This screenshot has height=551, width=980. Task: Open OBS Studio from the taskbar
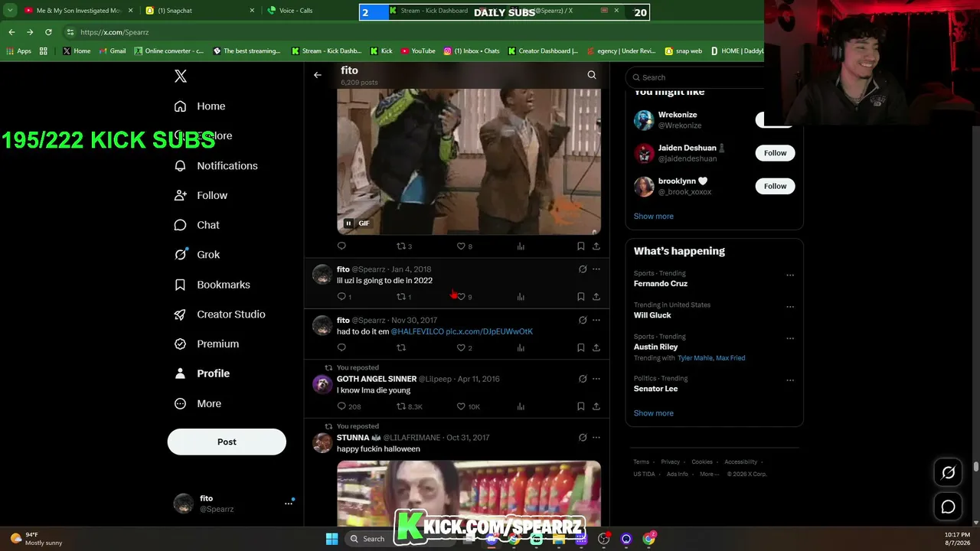coord(604,539)
